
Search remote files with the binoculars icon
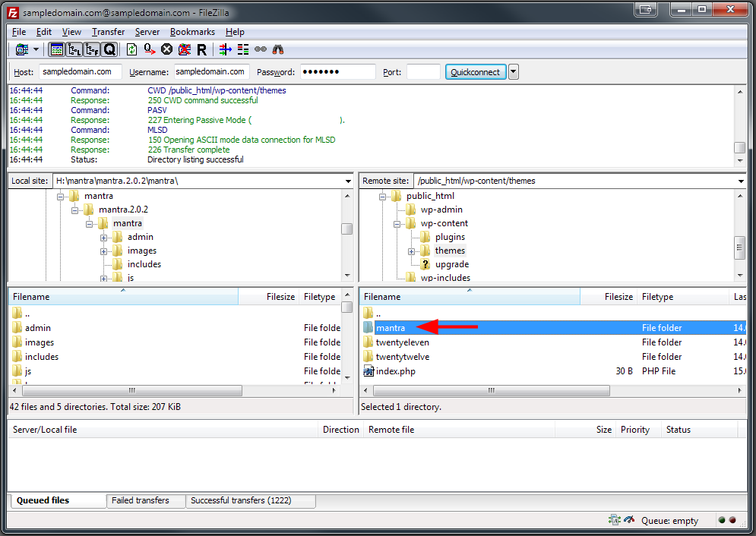pyautogui.click(x=278, y=49)
